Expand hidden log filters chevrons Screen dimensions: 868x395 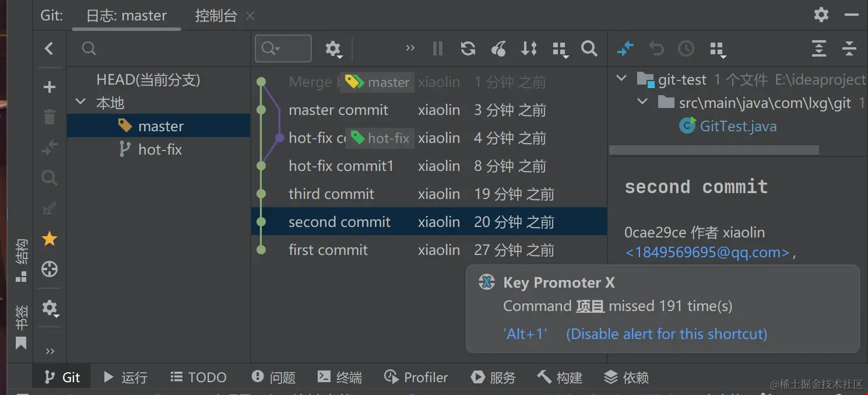tap(410, 48)
